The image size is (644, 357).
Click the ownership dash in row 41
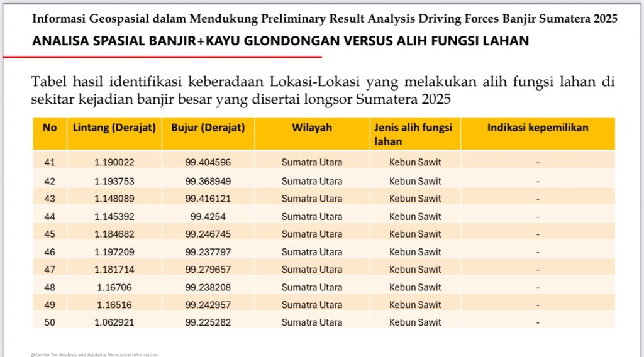tap(538, 163)
